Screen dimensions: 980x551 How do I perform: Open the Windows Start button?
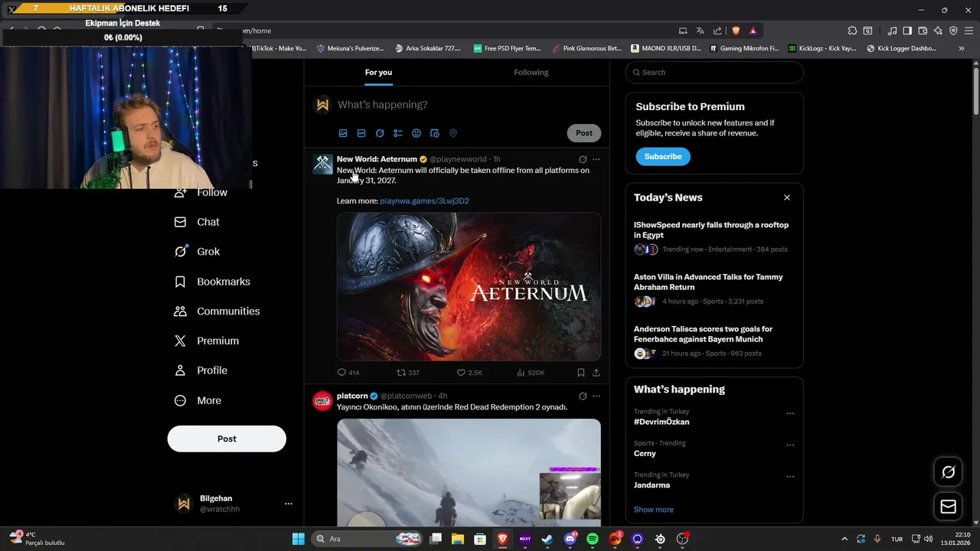299,539
